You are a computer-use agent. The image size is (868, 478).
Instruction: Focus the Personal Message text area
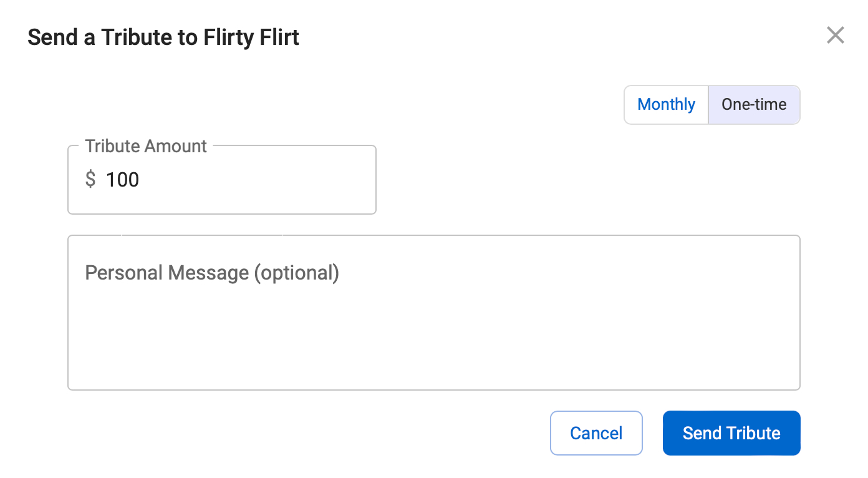(434, 313)
